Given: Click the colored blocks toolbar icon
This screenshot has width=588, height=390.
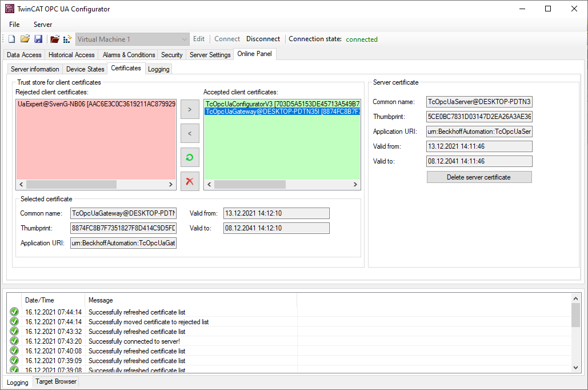Looking at the screenshot, I should coord(67,39).
